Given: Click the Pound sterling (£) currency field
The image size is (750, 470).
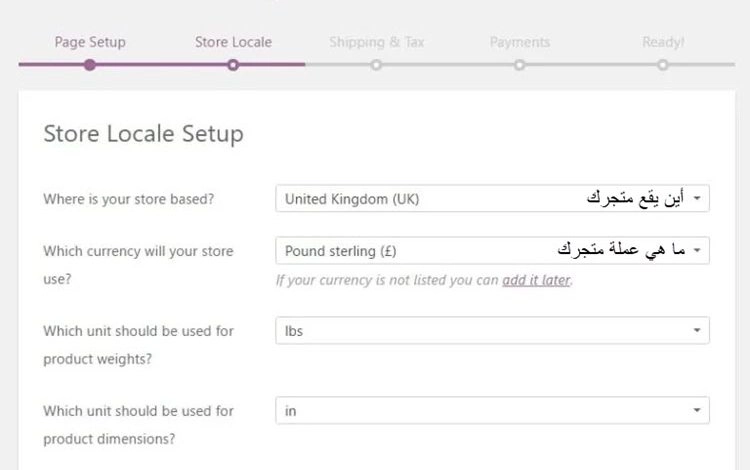Looking at the screenshot, I should pos(492,250).
